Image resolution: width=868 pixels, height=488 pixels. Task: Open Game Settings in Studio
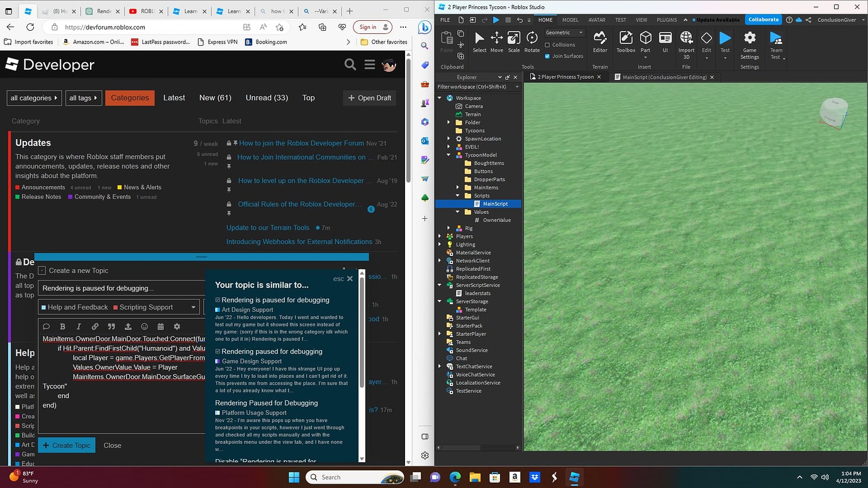[x=750, y=44]
